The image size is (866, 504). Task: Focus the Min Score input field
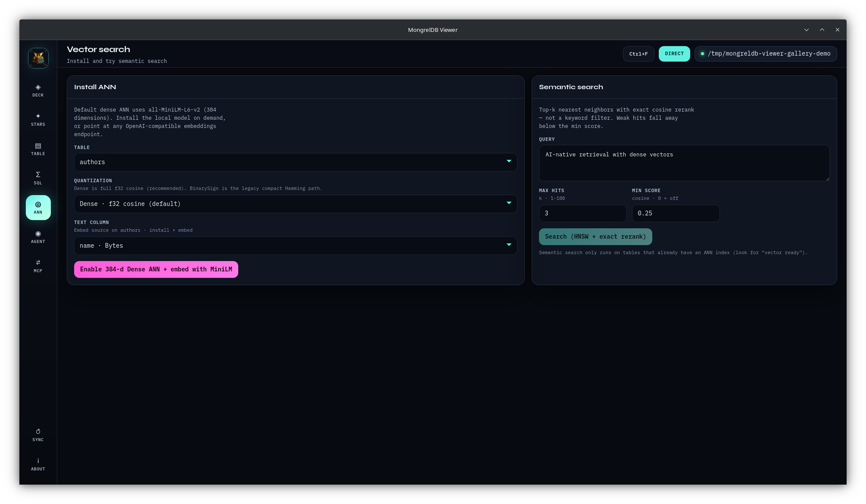[x=676, y=213]
